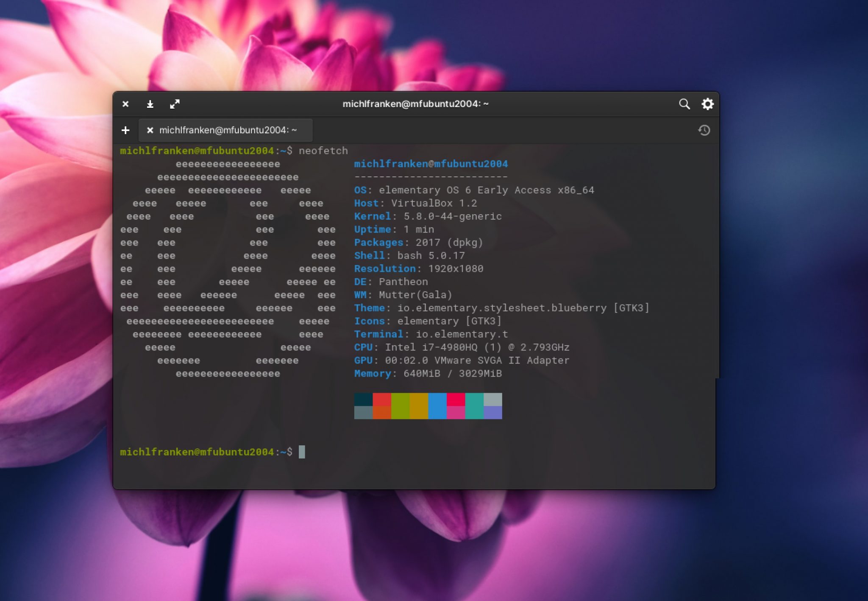868x601 pixels.
Task: Click the green color block in palette
Action: tap(401, 406)
